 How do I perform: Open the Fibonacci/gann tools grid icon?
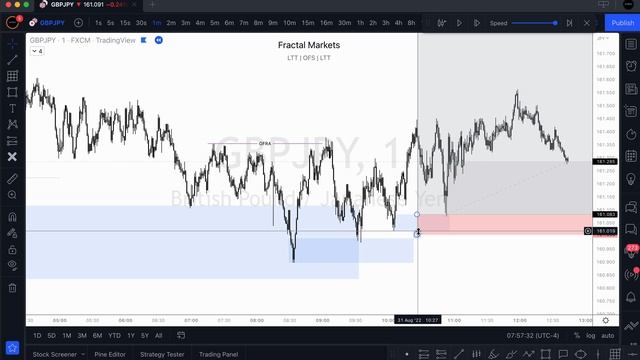[12, 76]
